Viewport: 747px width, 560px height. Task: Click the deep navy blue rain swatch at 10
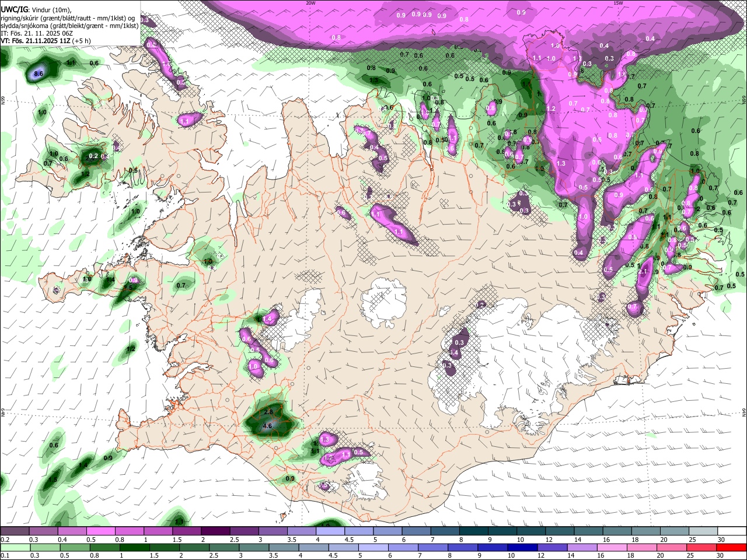[x=522, y=548]
